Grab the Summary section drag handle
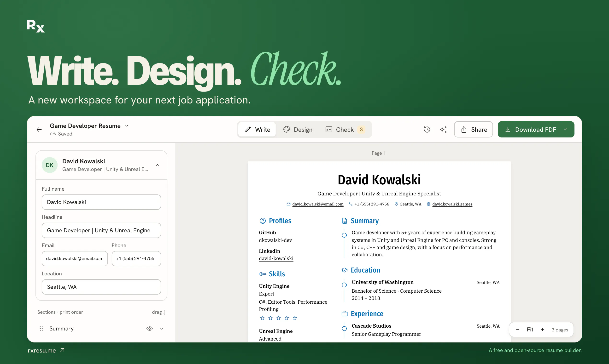This screenshot has width=609, height=364. pos(41,328)
